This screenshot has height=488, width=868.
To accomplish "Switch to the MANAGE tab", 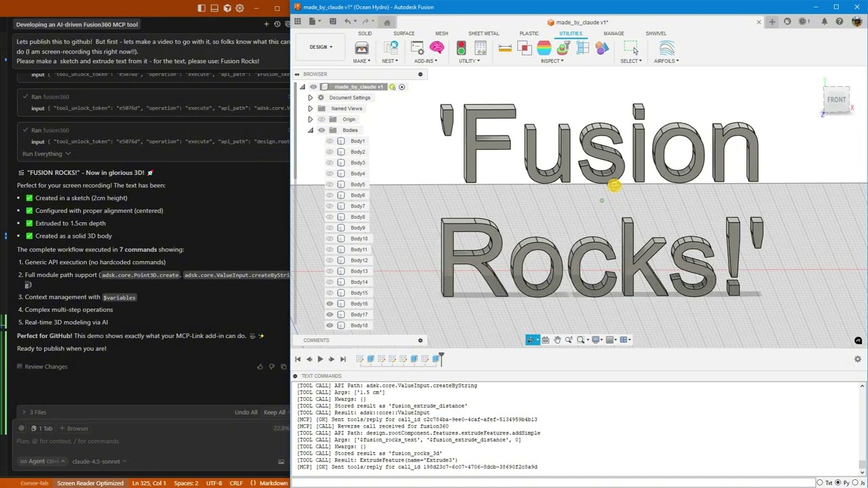I will pyautogui.click(x=614, y=33).
